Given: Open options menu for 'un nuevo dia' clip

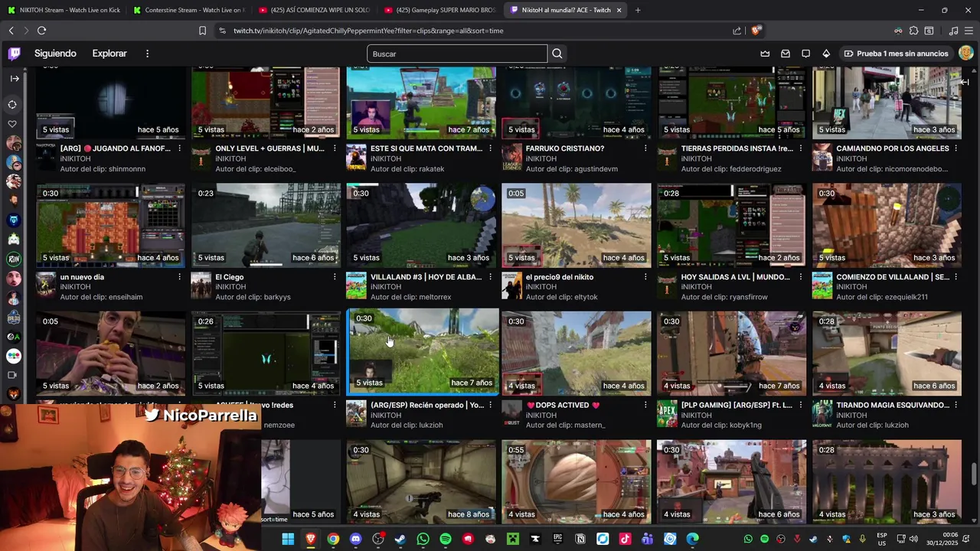Looking at the screenshot, I should [x=179, y=277].
